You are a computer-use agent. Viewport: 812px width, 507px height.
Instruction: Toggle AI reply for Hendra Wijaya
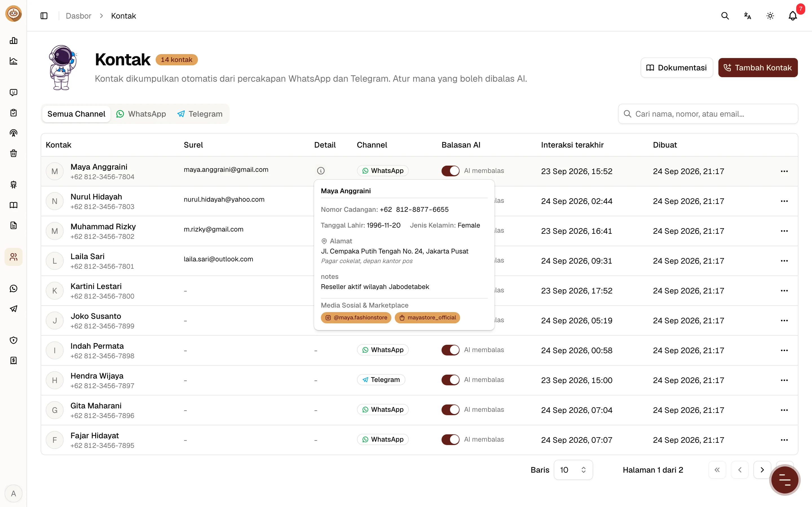point(450,380)
